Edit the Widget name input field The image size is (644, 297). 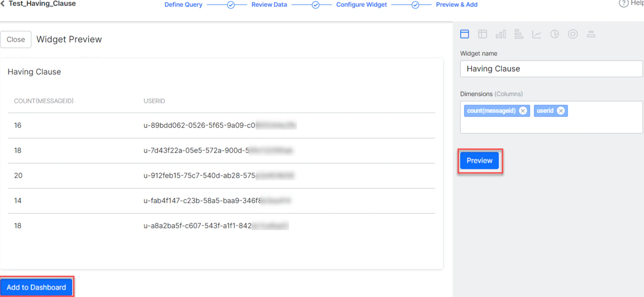pyautogui.click(x=550, y=69)
